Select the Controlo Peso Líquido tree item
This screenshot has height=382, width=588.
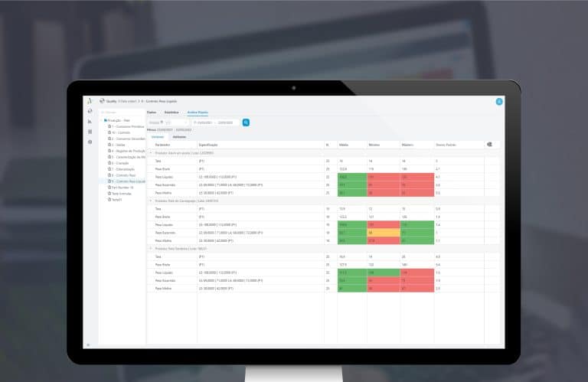[127, 181]
